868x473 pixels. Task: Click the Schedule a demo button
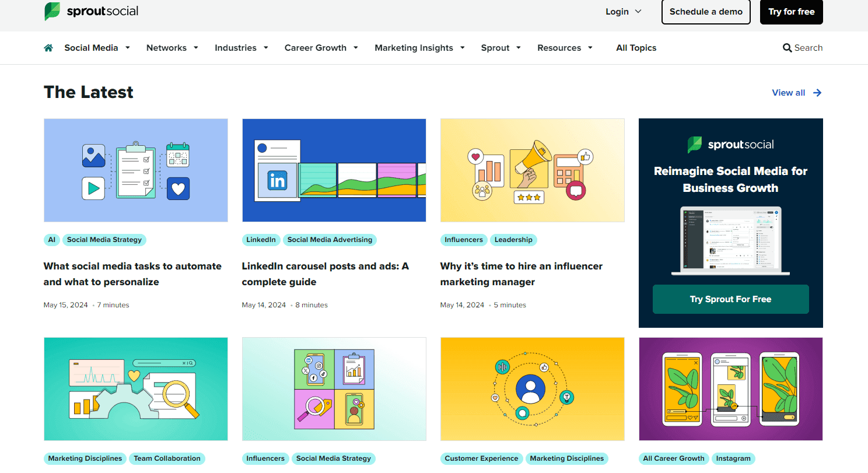(x=706, y=12)
